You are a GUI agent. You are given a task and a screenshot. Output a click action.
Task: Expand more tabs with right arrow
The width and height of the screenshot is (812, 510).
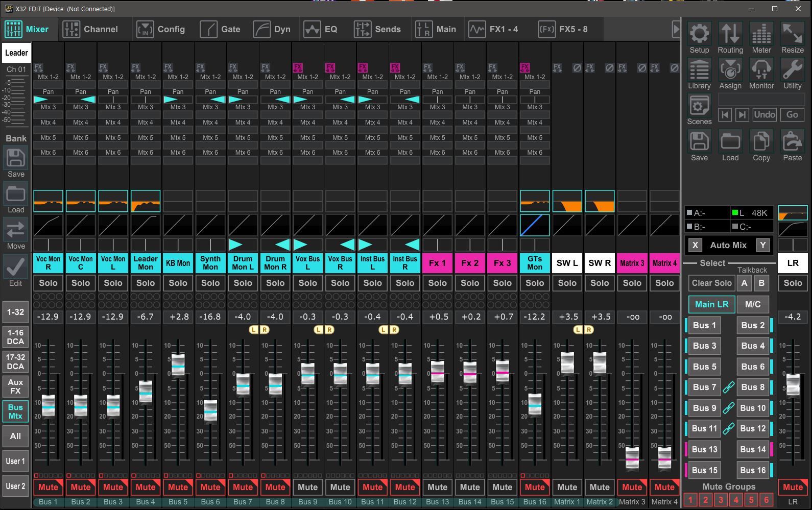pos(676,30)
